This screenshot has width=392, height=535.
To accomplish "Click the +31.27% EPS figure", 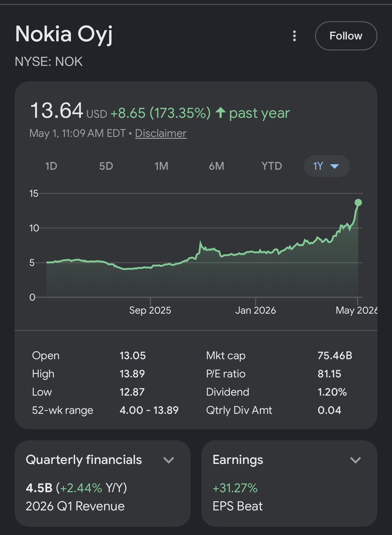I will 235,488.
